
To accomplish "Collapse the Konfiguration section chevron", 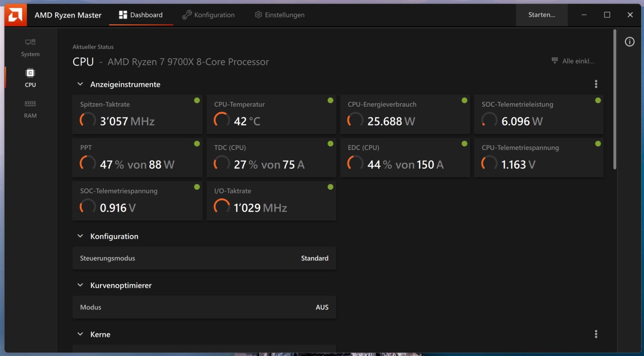I will [x=80, y=236].
